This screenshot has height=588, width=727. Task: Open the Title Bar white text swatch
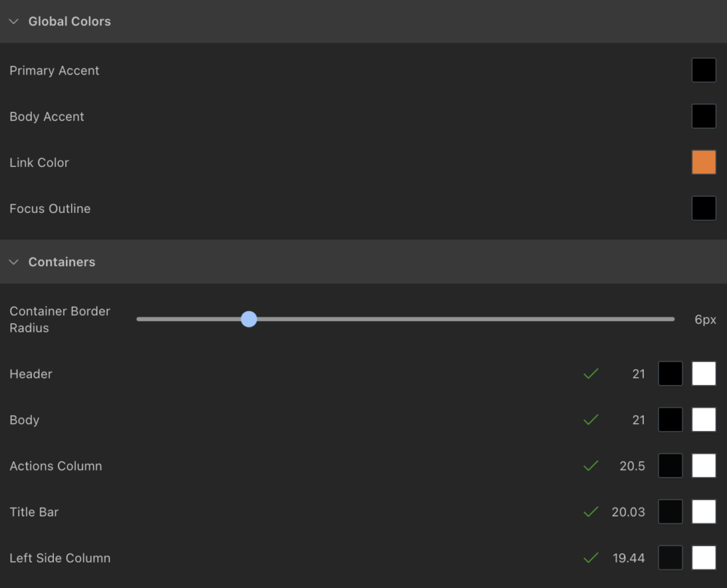tap(704, 512)
